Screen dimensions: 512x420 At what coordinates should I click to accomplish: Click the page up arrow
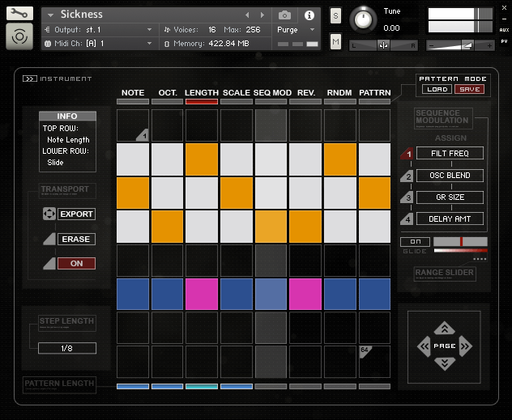(444, 329)
